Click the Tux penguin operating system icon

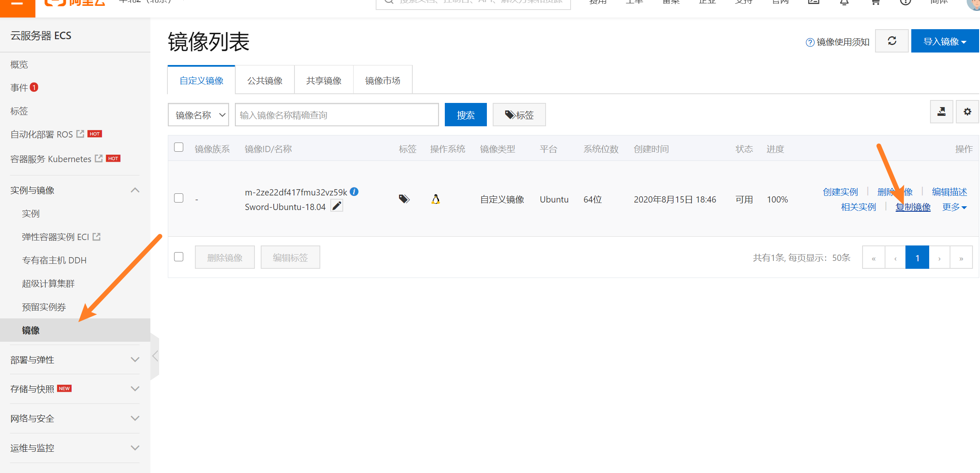click(x=435, y=199)
